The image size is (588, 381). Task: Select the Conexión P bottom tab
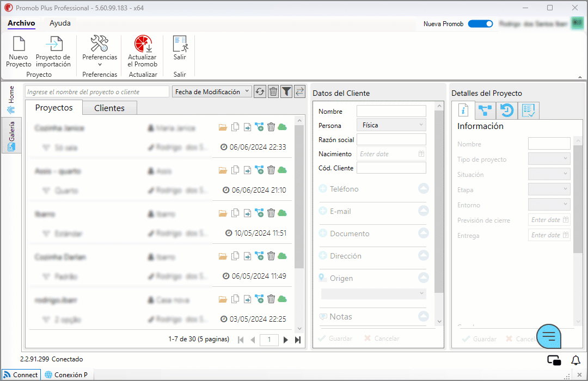[66, 374]
